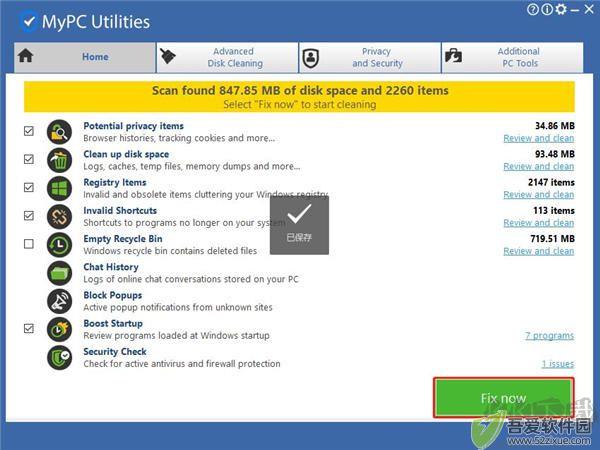Close the MyPC Utilities window
600x450 pixels.
[x=589, y=10]
